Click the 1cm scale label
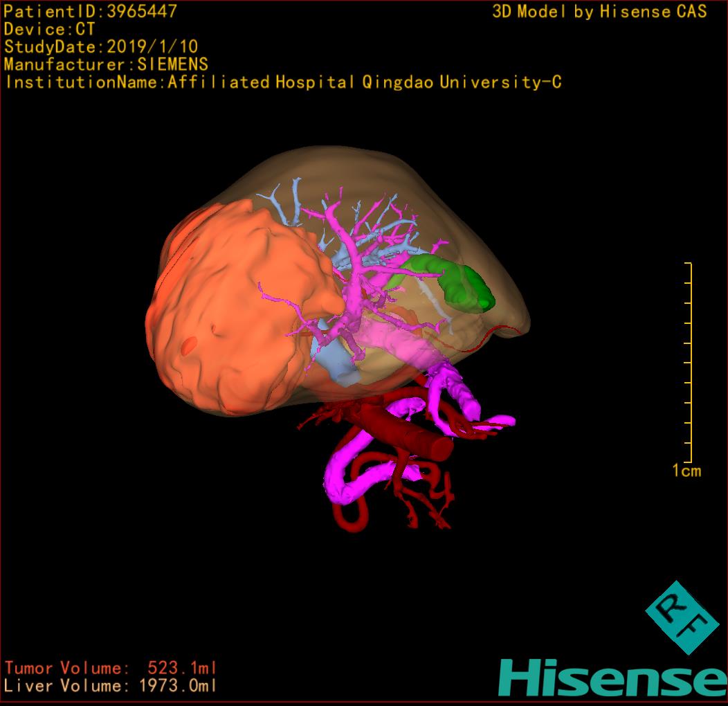The width and height of the screenshot is (728, 706). click(686, 471)
